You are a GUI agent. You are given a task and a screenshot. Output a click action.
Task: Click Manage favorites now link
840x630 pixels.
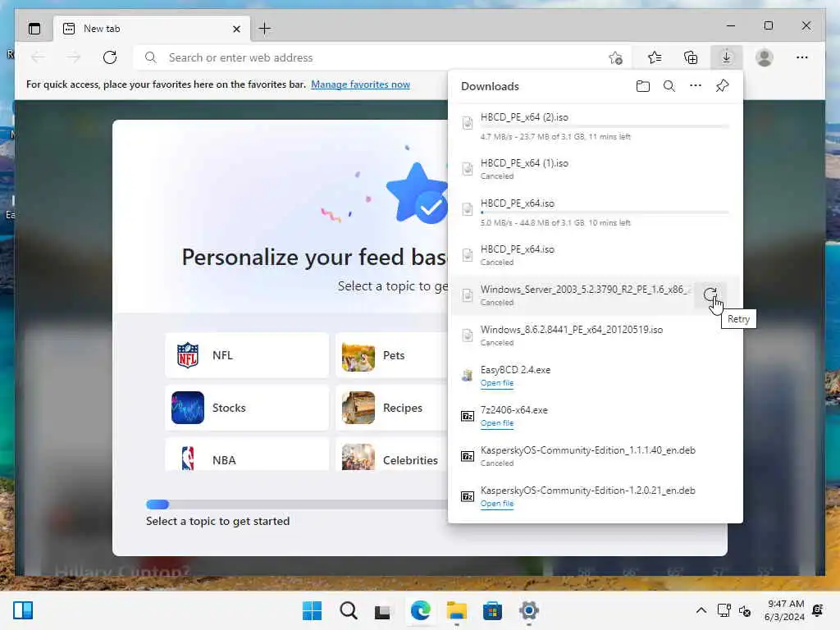(x=360, y=84)
